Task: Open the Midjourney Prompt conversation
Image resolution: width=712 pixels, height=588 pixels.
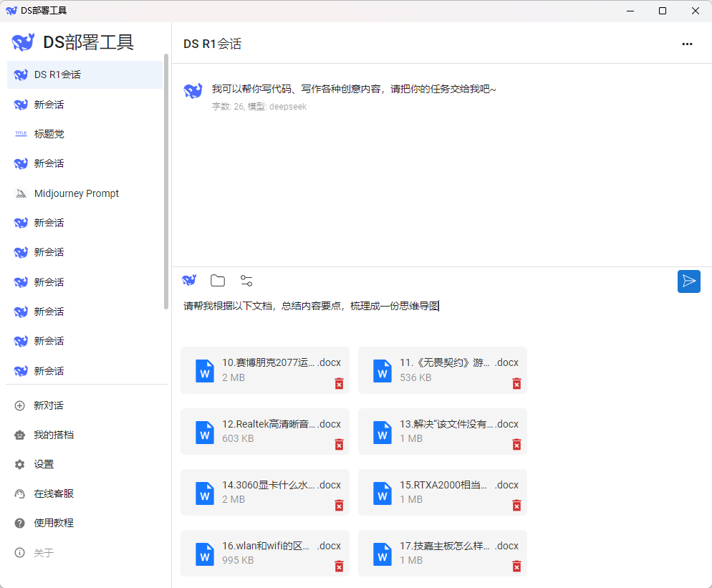Action: 85,193
